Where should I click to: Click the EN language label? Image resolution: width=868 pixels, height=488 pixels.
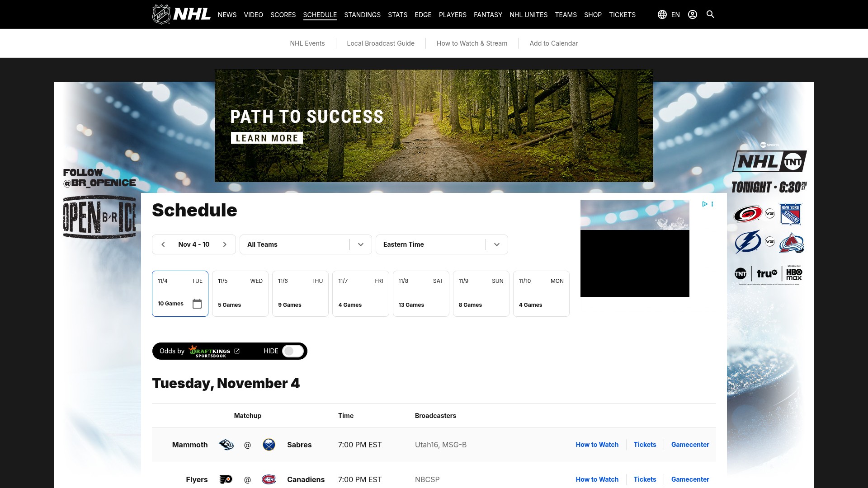pos(675,15)
